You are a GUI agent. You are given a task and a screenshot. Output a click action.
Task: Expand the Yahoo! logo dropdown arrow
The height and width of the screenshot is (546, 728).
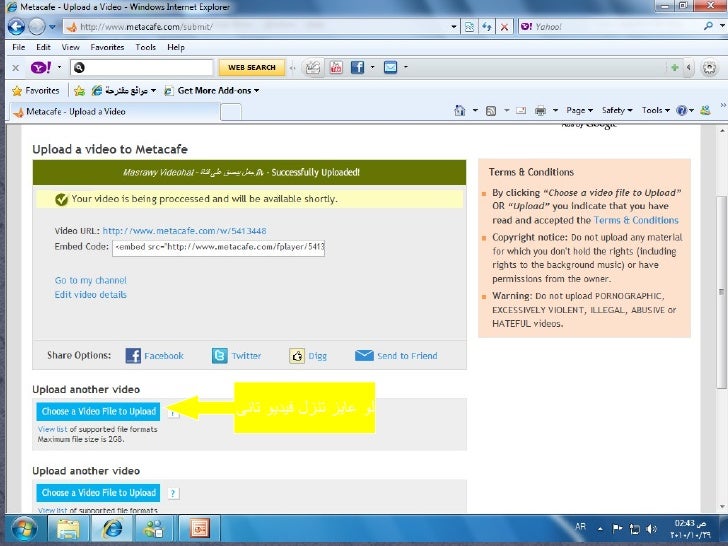point(59,67)
